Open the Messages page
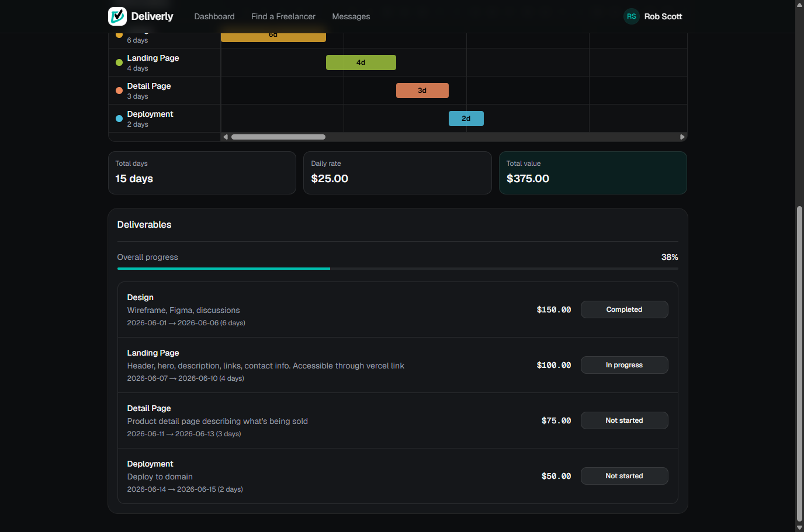The image size is (804, 532). click(x=351, y=16)
